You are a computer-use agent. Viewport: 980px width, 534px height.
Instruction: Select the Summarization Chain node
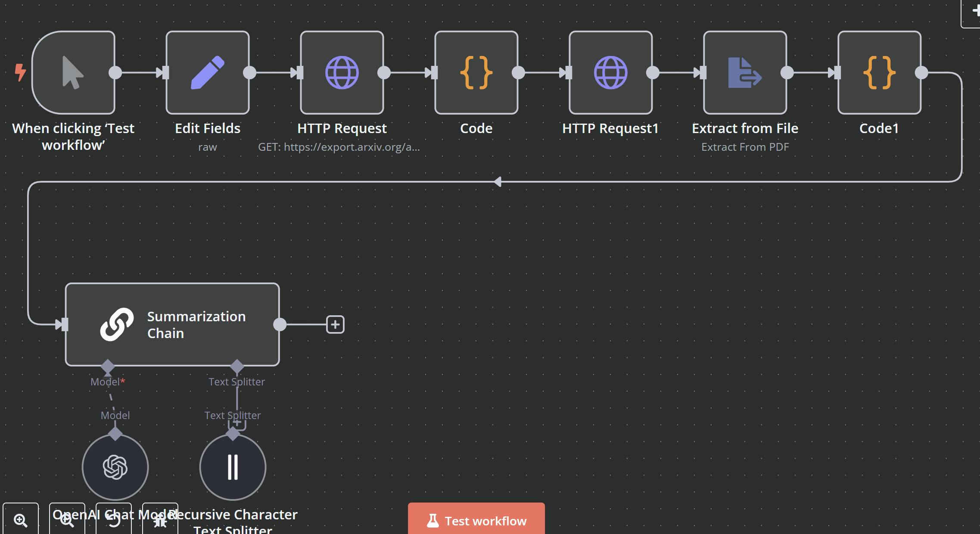point(172,324)
